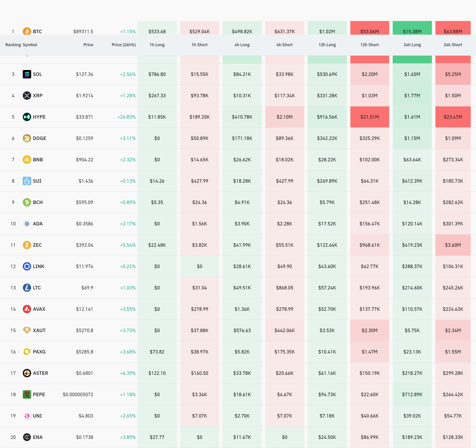This screenshot has height=448, width=476.
Task: Click the SOL Solana logo icon
Action: 27,74
